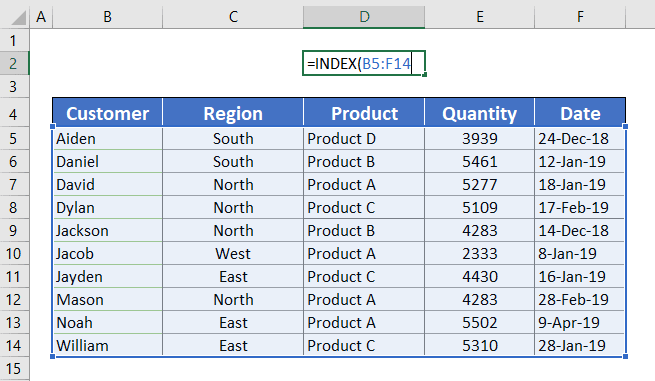Screen dimensions: 655x381
Task: Select the cell containing Dylan
Action: 107,208
